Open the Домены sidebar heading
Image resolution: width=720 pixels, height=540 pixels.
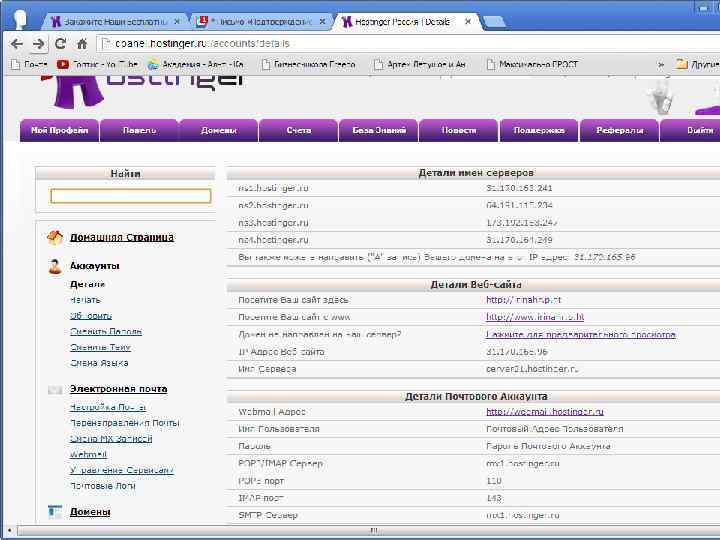point(90,512)
